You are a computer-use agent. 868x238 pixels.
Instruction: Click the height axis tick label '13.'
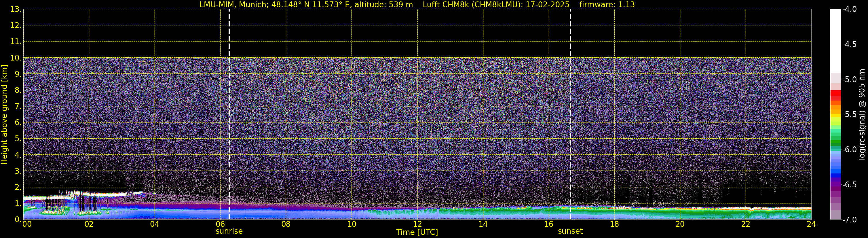click(16, 10)
